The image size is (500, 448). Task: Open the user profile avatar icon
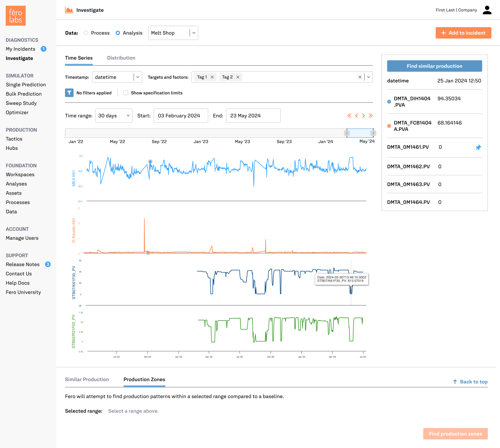coord(487,10)
